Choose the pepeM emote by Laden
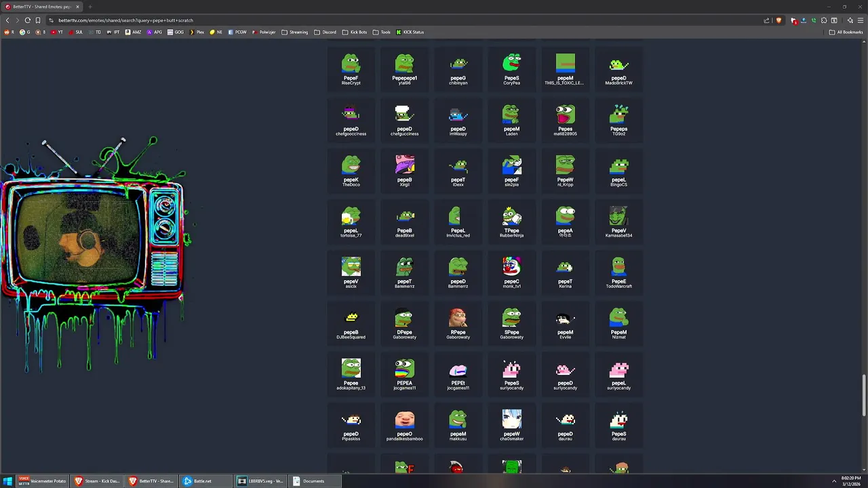 (511, 120)
